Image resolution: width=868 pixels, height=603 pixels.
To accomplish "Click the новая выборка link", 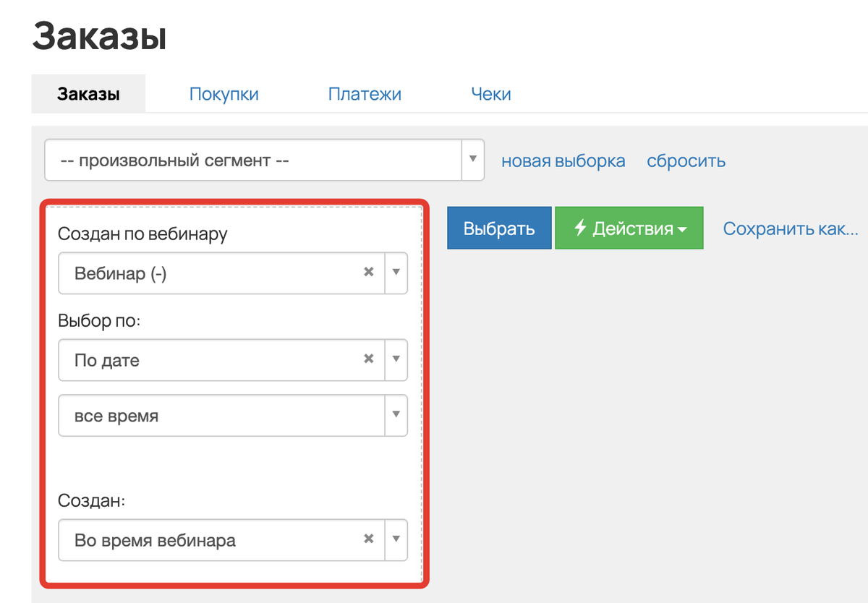I will pos(563,161).
